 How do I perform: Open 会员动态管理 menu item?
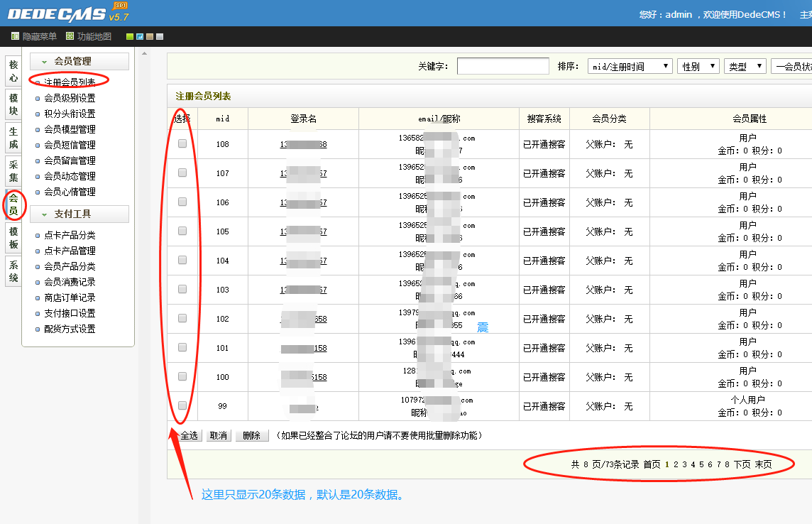[x=70, y=176]
